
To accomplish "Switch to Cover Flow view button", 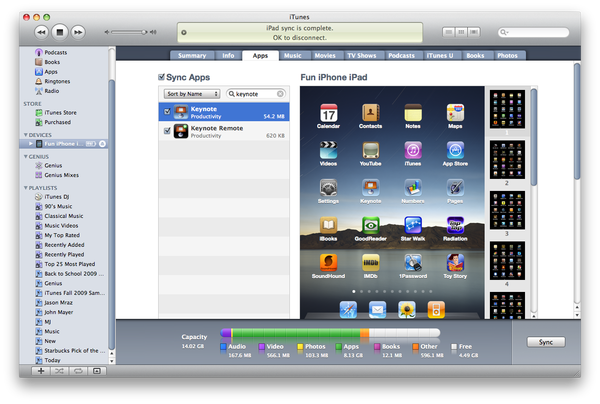I will [x=474, y=33].
